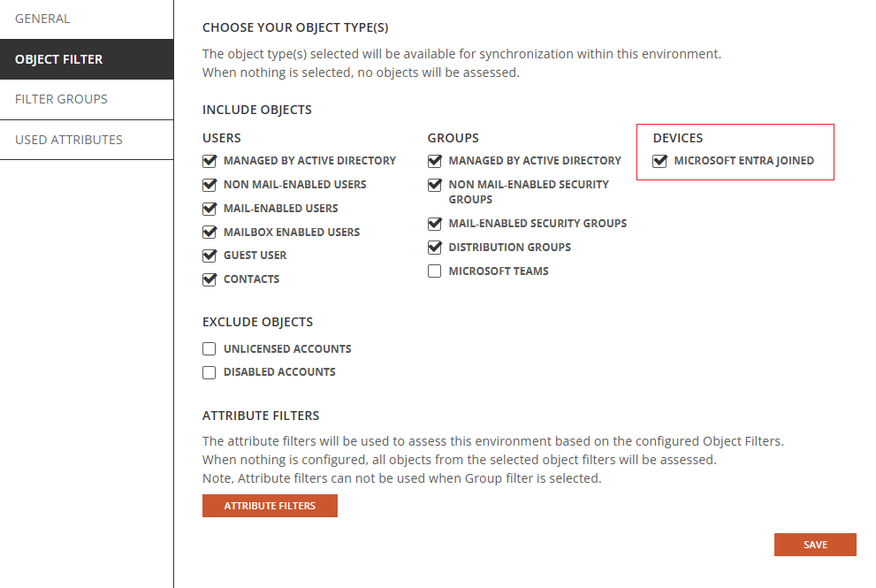
Task: Uncheck Mailbox Enabled Users option
Action: (x=209, y=233)
